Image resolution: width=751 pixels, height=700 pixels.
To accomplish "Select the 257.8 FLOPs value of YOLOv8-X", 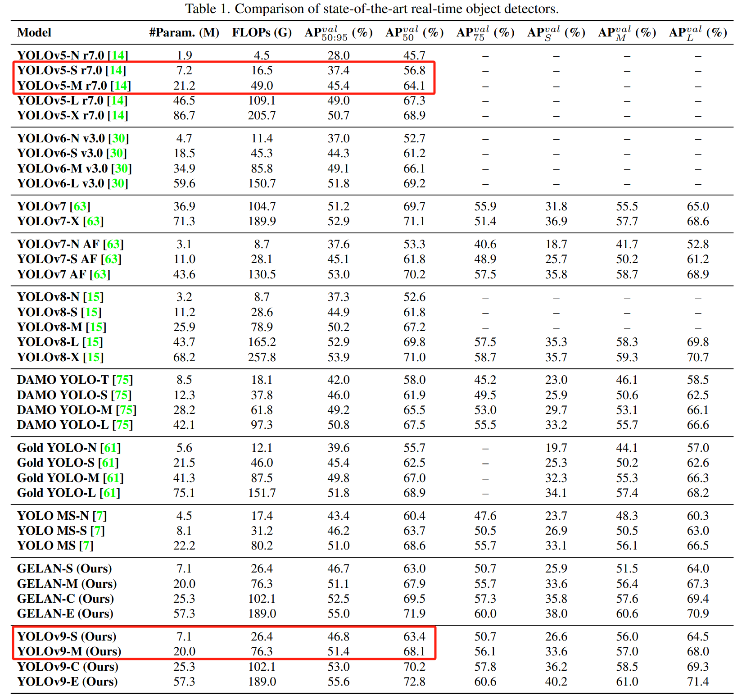I will 262,357.
